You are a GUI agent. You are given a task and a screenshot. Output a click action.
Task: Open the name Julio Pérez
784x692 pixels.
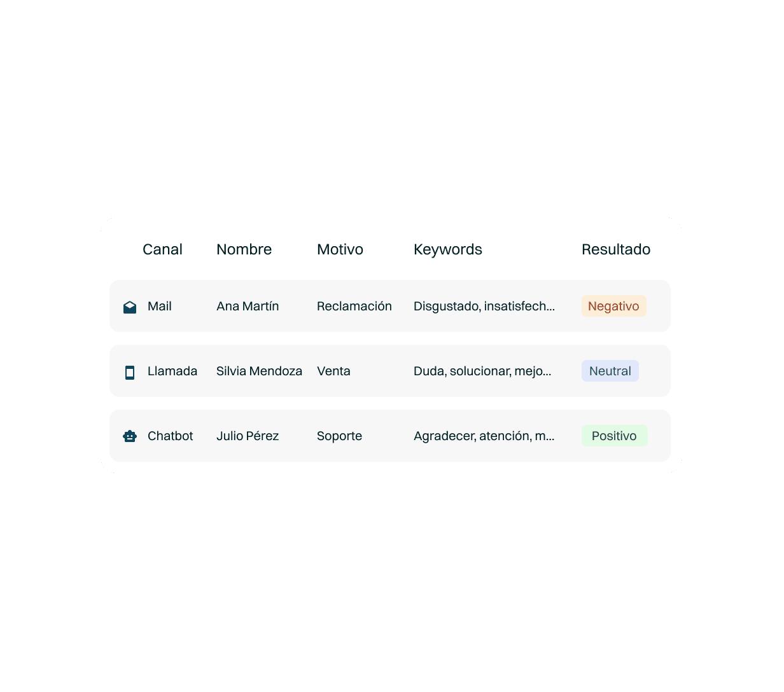click(x=248, y=436)
